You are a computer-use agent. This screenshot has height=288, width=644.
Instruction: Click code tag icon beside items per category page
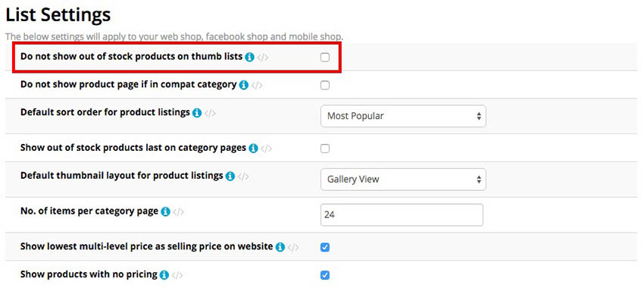(x=178, y=212)
